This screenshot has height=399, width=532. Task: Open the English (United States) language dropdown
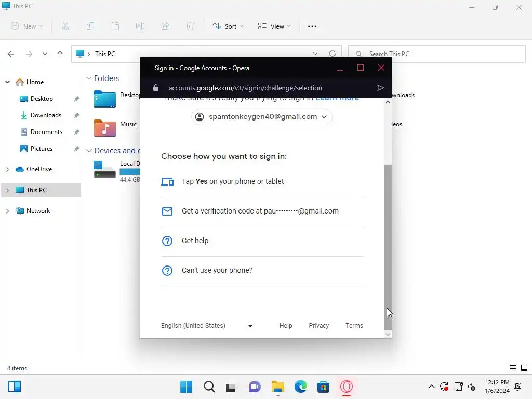pos(207,326)
